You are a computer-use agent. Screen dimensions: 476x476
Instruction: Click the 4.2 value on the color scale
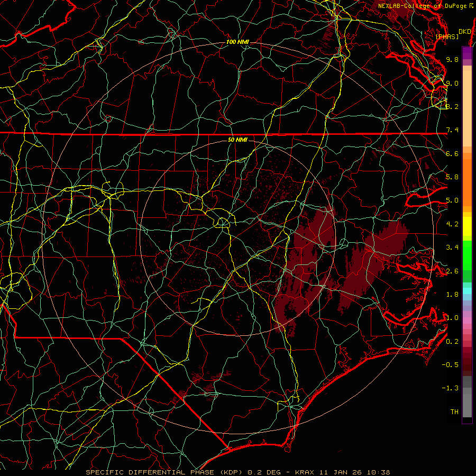point(452,224)
